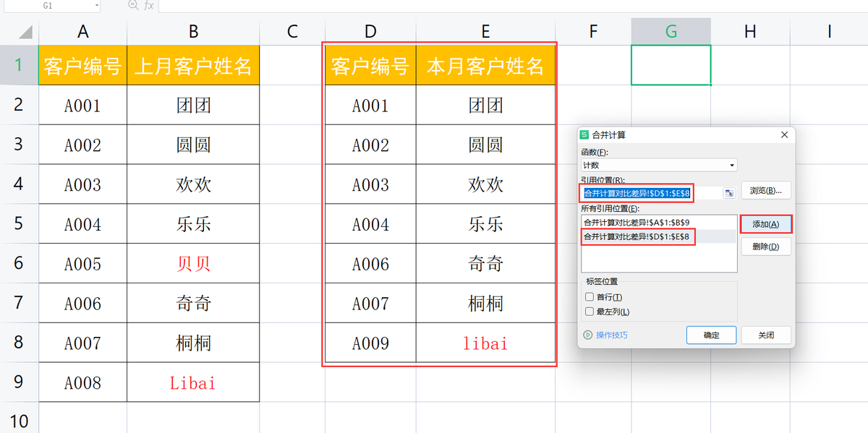868x433 pixels.
Task: Select row header 10
Action: tap(20, 419)
